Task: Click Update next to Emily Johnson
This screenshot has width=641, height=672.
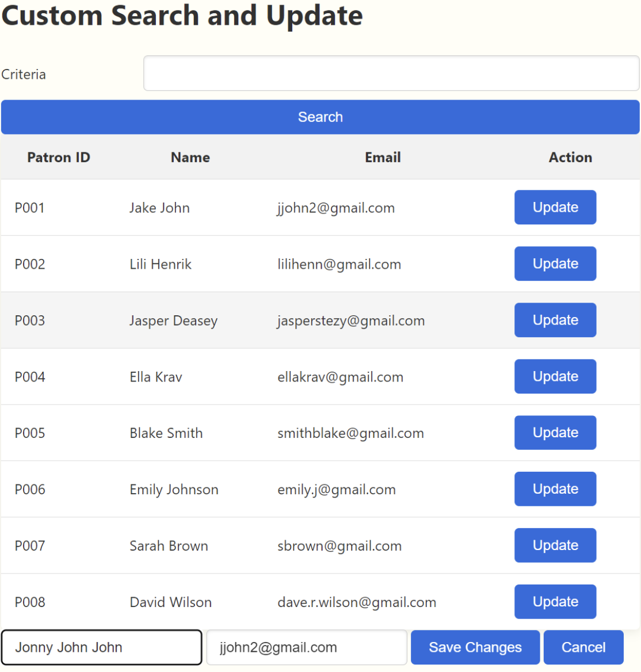Action: pyautogui.click(x=555, y=489)
